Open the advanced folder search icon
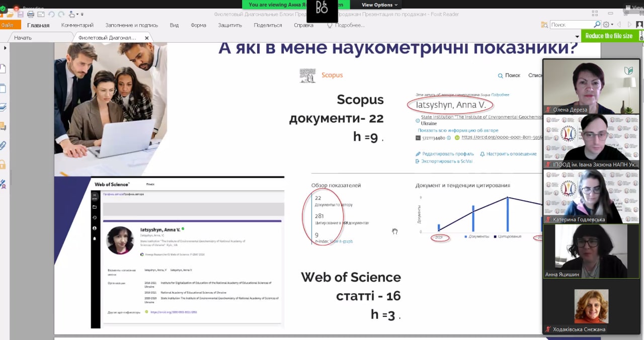The height and width of the screenshot is (340, 644). [x=544, y=25]
